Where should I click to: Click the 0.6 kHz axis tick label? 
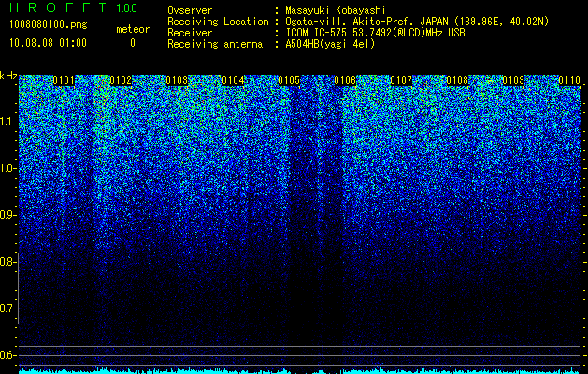click(x=7, y=355)
